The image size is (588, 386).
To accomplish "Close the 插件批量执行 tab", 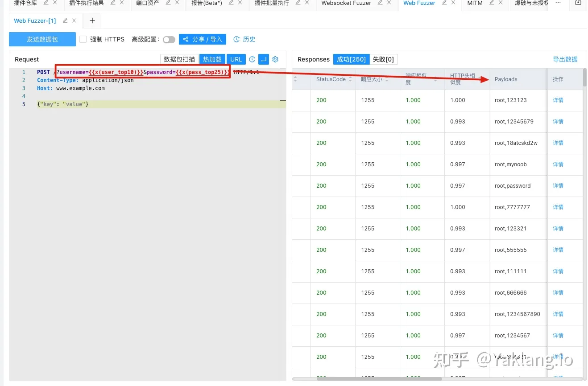I will pos(307,3).
